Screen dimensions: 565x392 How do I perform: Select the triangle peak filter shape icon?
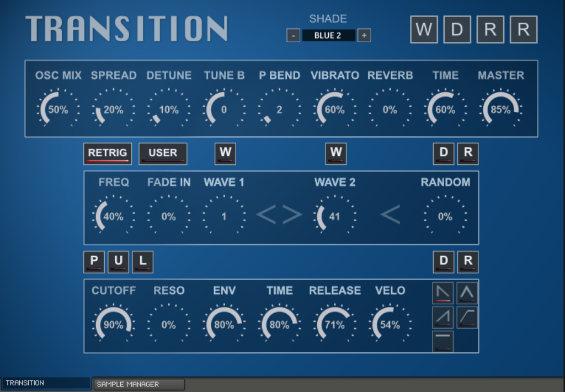(467, 293)
